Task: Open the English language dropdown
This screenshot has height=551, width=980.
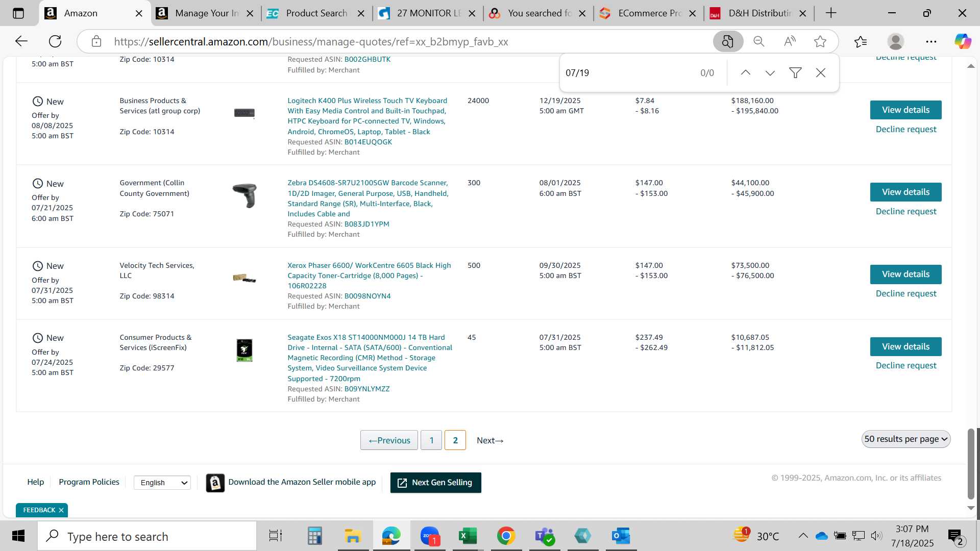Action: tap(162, 483)
